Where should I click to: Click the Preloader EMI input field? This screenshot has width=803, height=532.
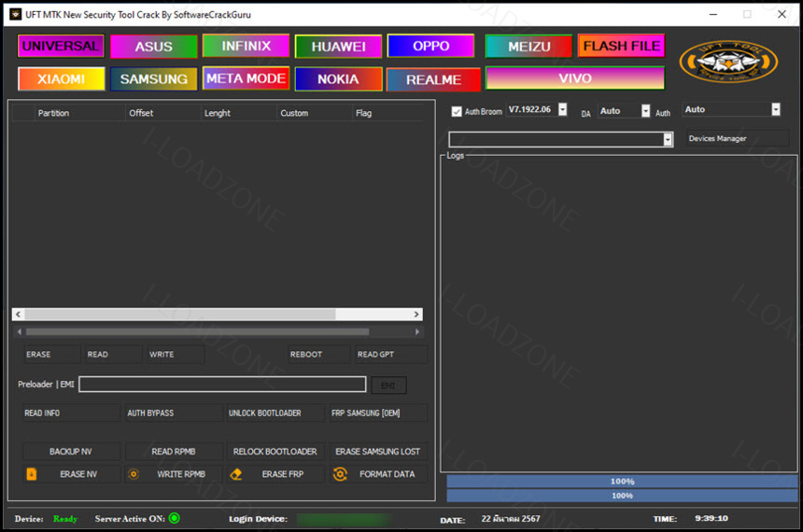pyautogui.click(x=222, y=385)
